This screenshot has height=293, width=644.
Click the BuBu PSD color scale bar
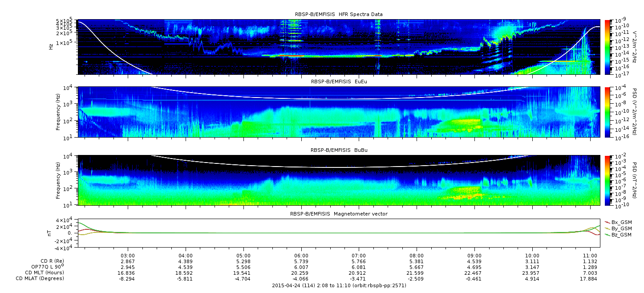pyautogui.click(x=607, y=180)
